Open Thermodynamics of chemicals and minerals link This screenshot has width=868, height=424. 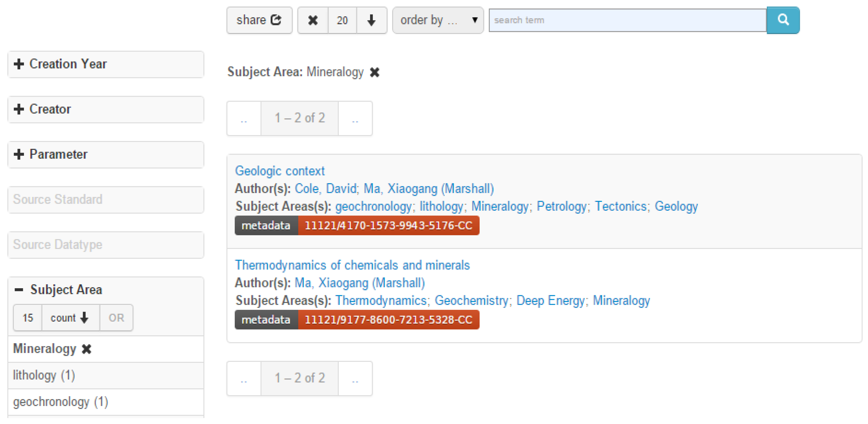352,265
